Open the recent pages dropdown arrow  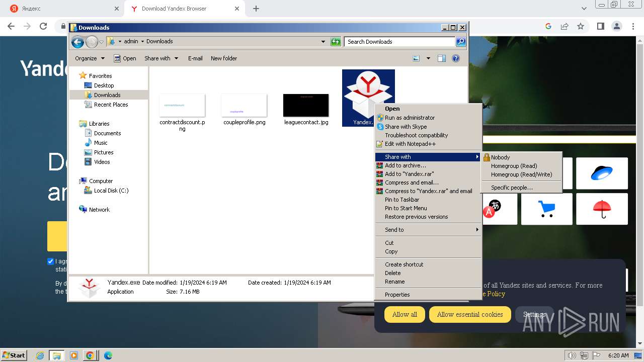102,42
